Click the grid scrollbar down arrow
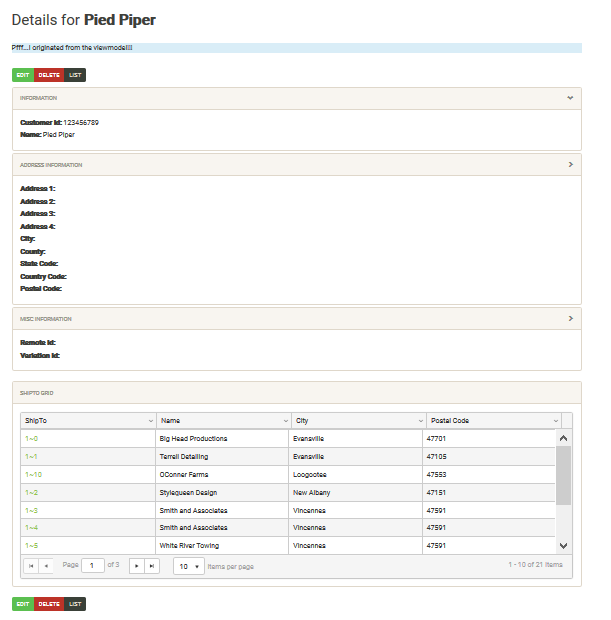Viewport: 611px width, 620px height. [564, 546]
